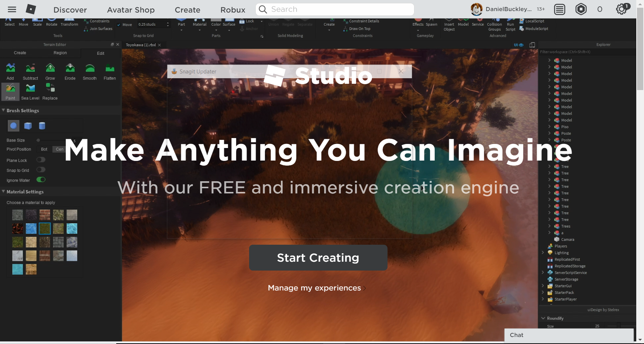Toggle the UI visibility eye button
644x344 pixels.
tap(519, 45)
